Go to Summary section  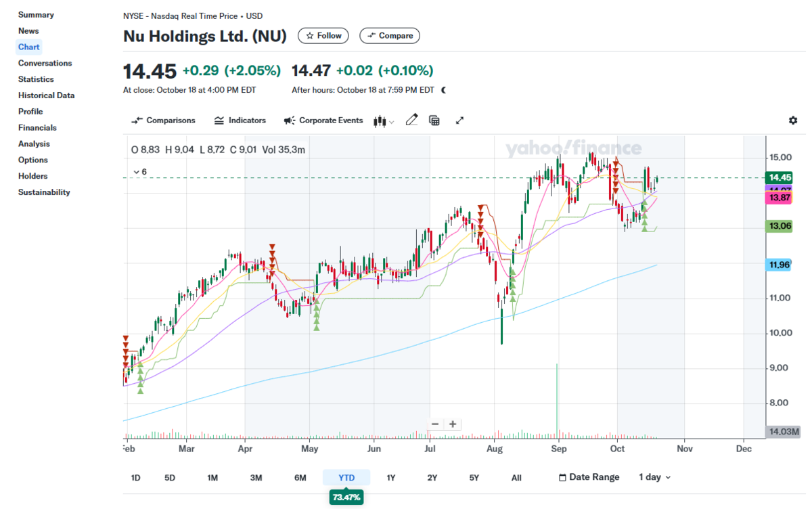point(36,15)
